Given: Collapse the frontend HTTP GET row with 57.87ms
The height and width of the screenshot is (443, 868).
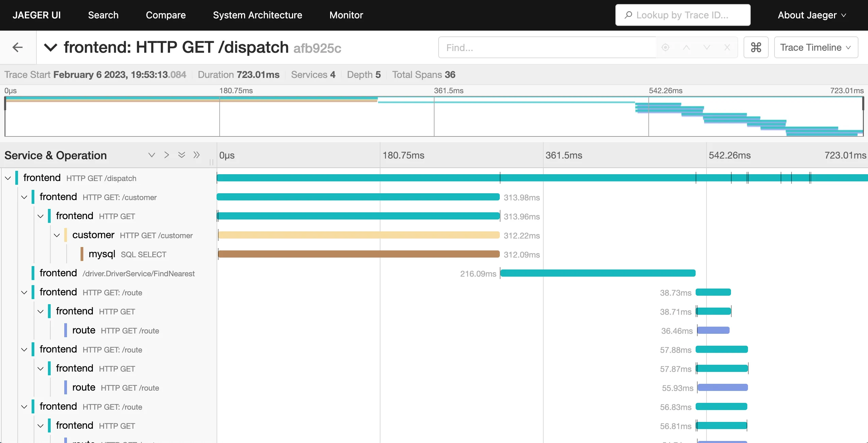Looking at the screenshot, I should click(x=40, y=368).
